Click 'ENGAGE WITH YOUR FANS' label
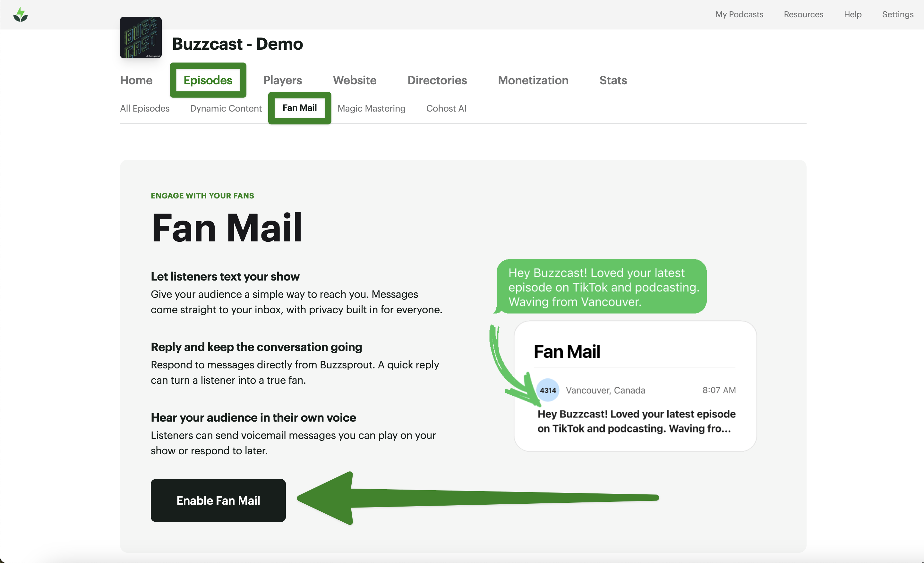The width and height of the screenshot is (924, 563). [x=202, y=196]
